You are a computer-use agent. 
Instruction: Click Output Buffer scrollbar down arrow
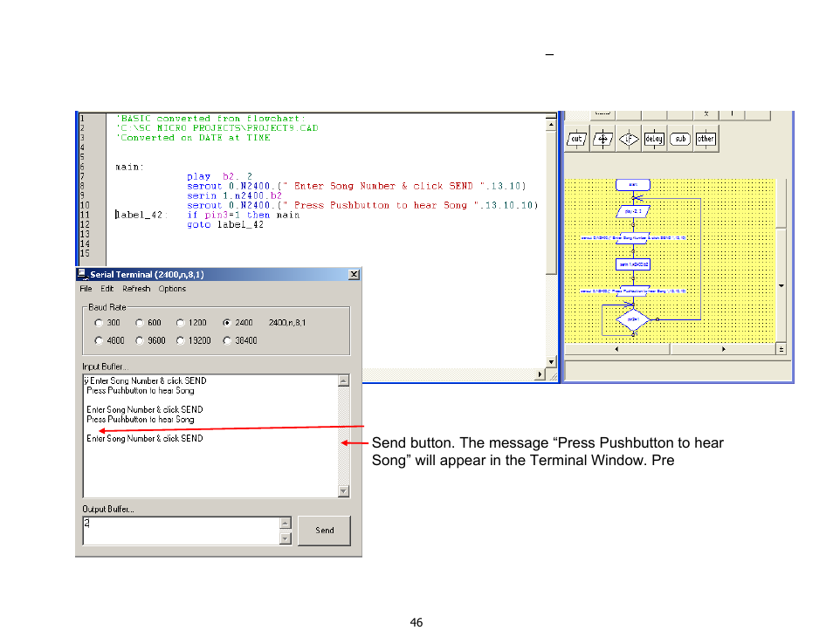[x=286, y=538]
